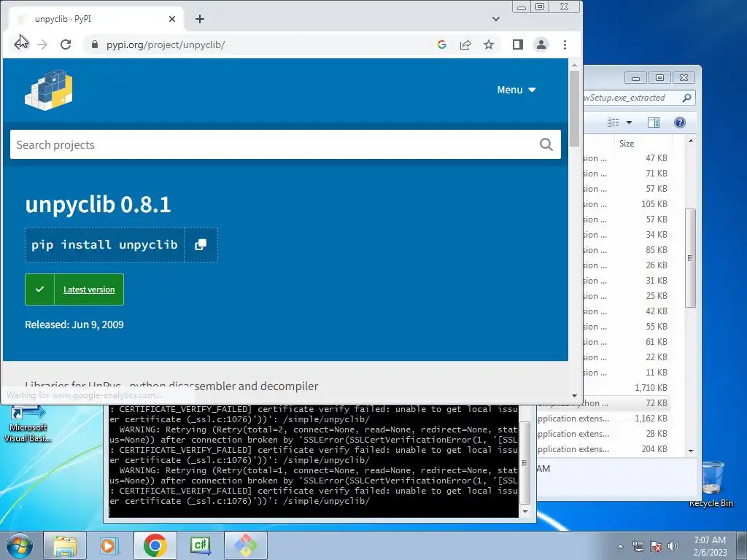Change view icon in Explorer window

pyautogui.click(x=614, y=122)
